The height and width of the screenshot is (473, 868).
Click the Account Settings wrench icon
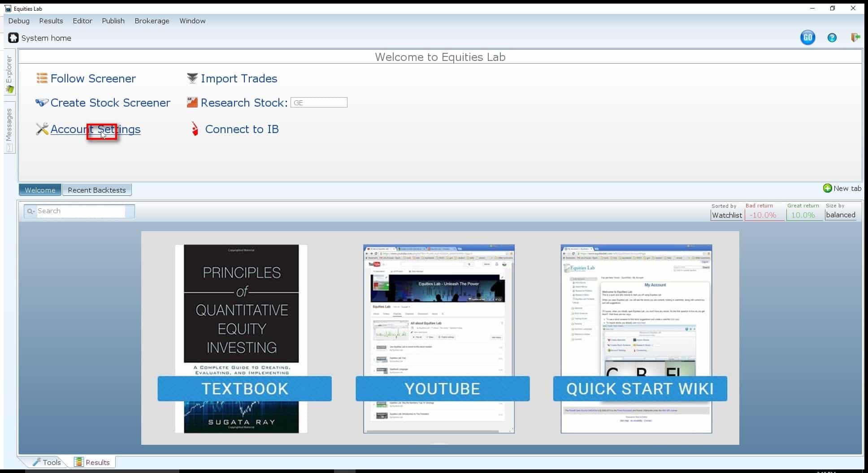(x=42, y=129)
